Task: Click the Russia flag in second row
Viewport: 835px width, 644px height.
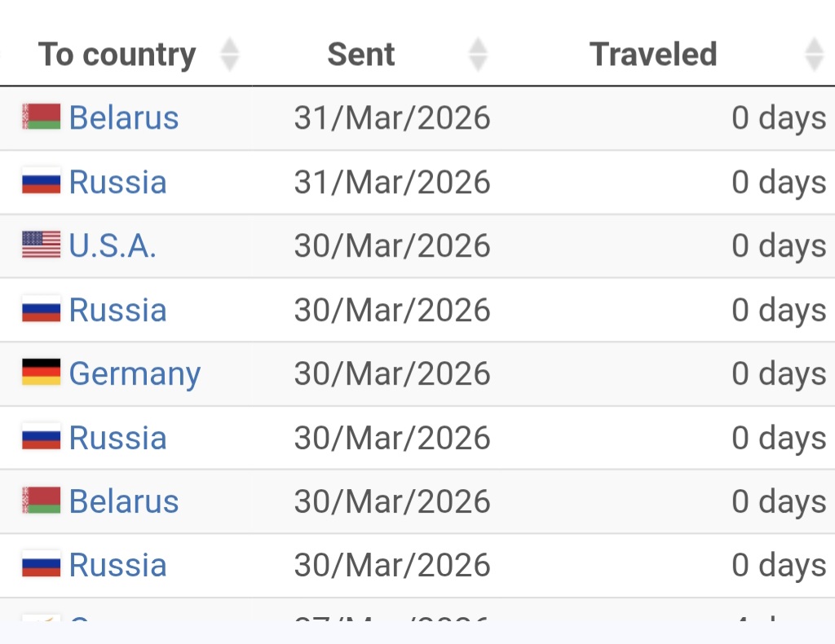Action: (x=41, y=181)
